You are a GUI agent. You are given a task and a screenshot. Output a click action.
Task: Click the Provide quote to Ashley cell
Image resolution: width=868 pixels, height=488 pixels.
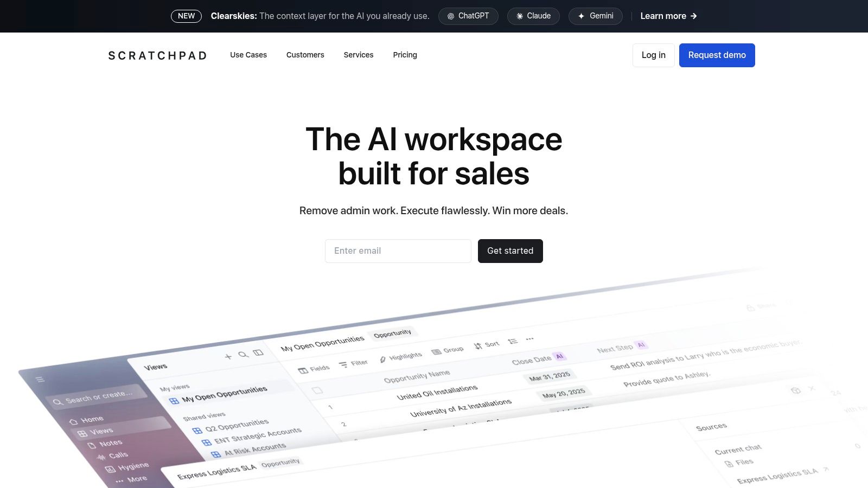[666, 379]
